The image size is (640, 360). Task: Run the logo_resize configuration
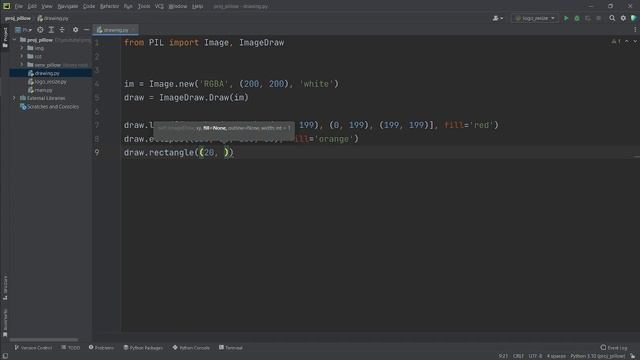pos(566,18)
